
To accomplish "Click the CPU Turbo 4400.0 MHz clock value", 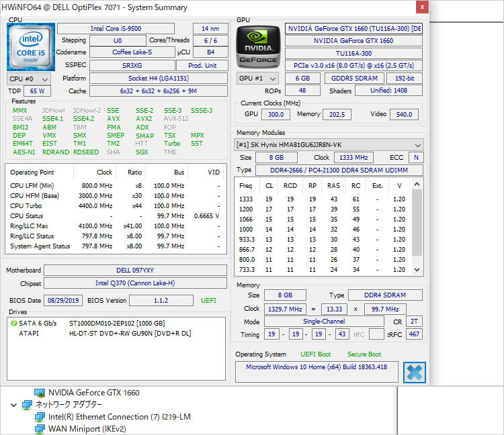I will 95,206.
